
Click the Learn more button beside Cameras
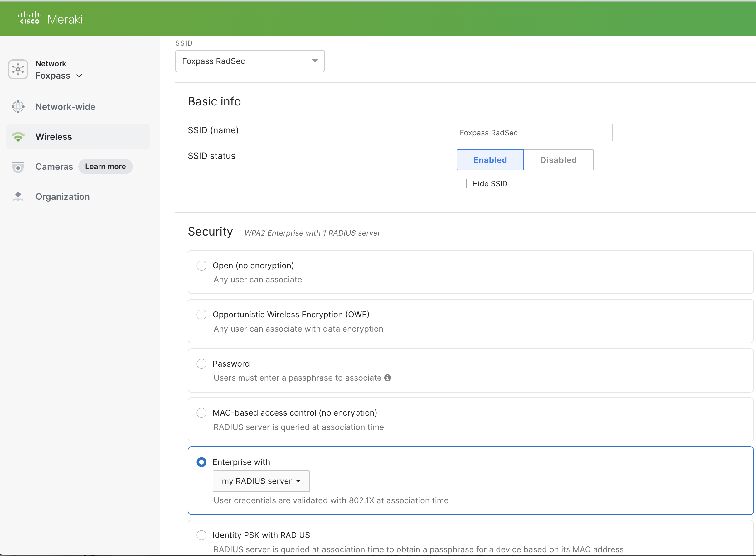click(x=105, y=167)
